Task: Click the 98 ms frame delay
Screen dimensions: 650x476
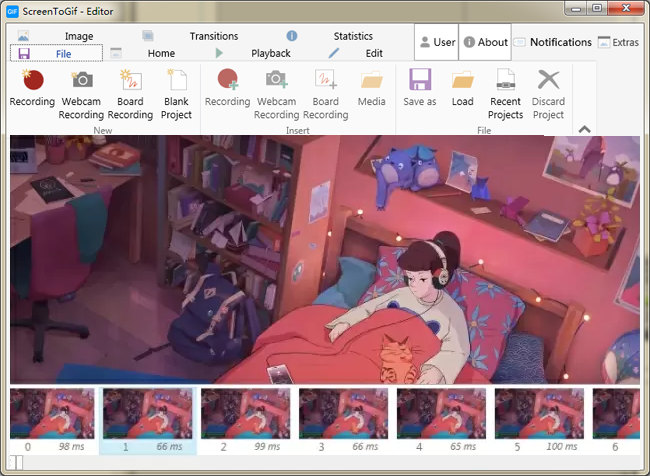Action: [71, 447]
